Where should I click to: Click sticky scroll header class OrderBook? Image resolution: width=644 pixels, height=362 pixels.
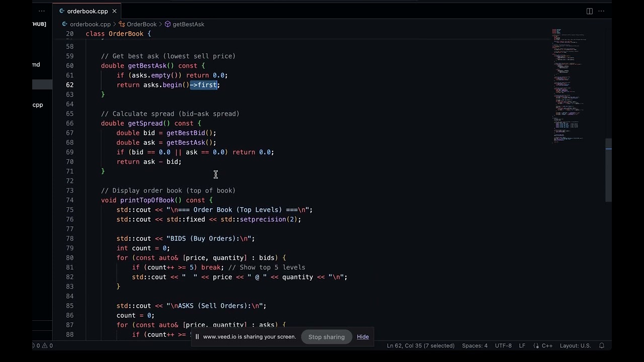click(118, 34)
